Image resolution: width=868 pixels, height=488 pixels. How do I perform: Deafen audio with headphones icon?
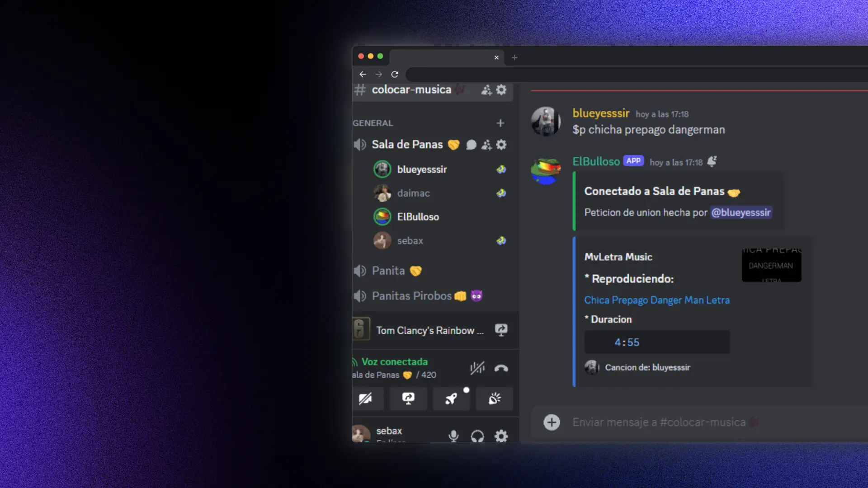pyautogui.click(x=477, y=436)
